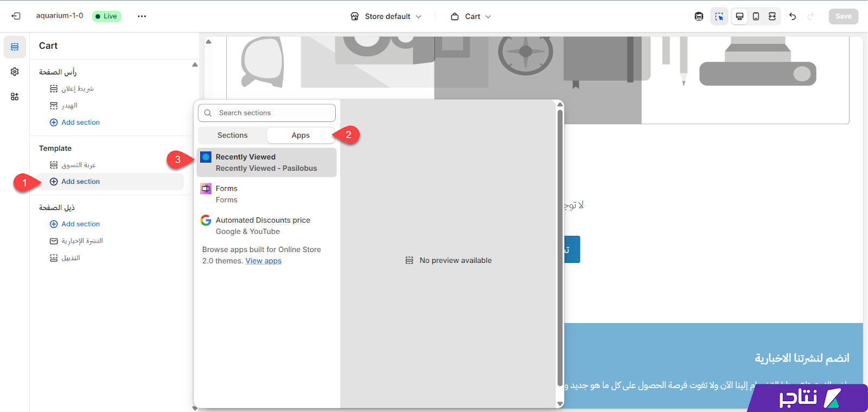Switch to mobile preview
The height and width of the screenshot is (412, 868).
click(756, 16)
